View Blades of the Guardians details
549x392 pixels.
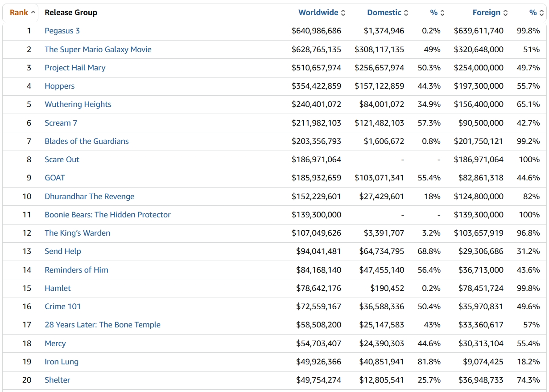pos(87,141)
